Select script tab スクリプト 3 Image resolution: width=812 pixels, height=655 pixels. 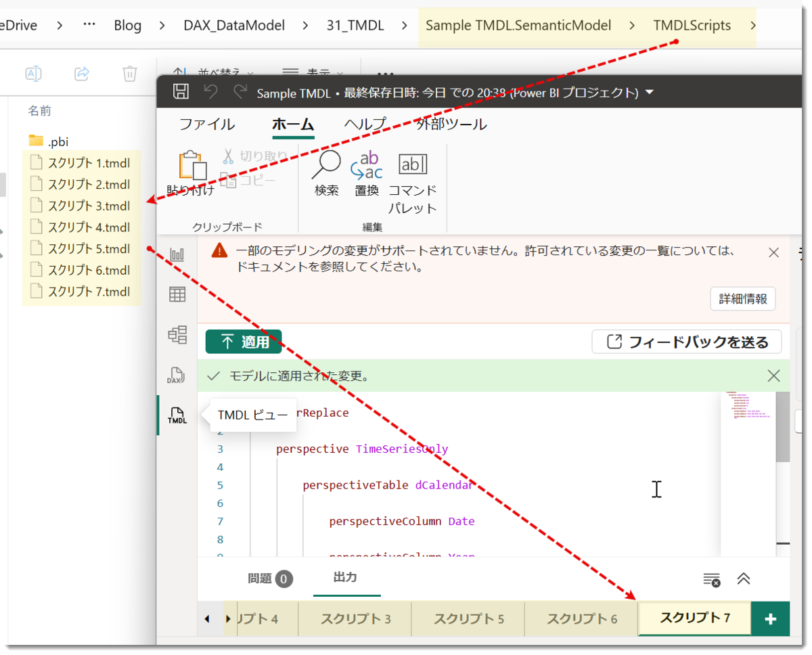point(355,618)
